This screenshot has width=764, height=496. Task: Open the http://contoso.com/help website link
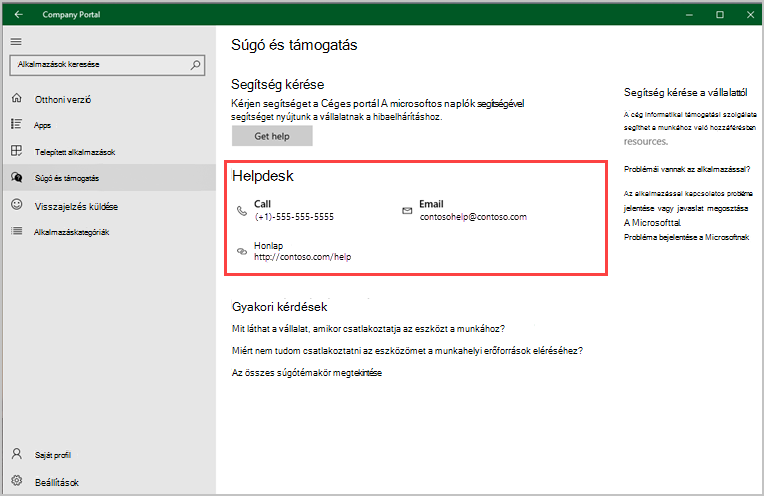(303, 257)
